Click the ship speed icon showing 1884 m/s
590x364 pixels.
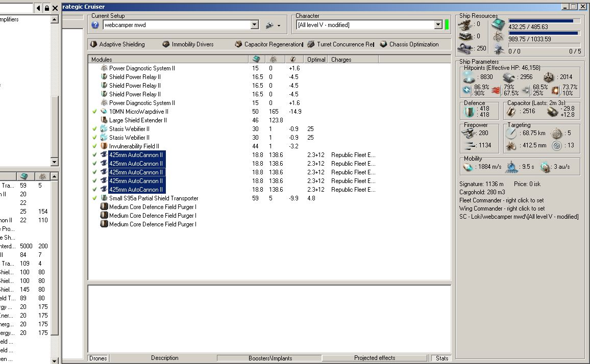click(x=468, y=167)
